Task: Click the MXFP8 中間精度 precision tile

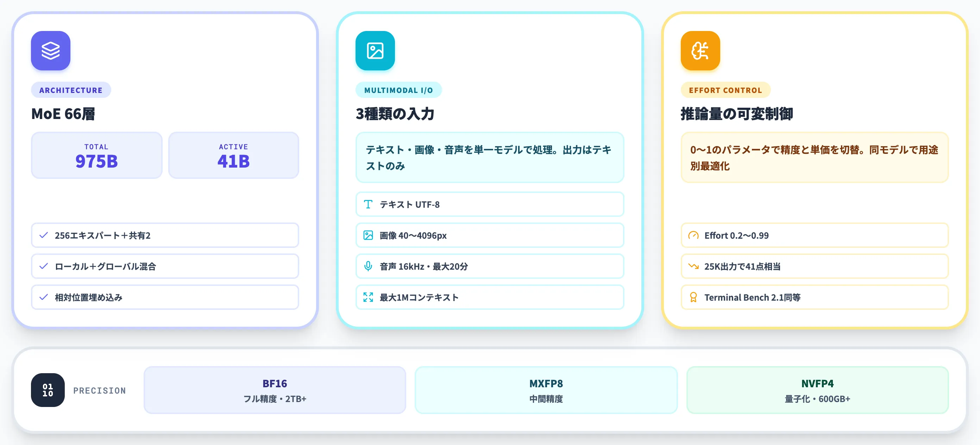Action: click(x=546, y=390)
